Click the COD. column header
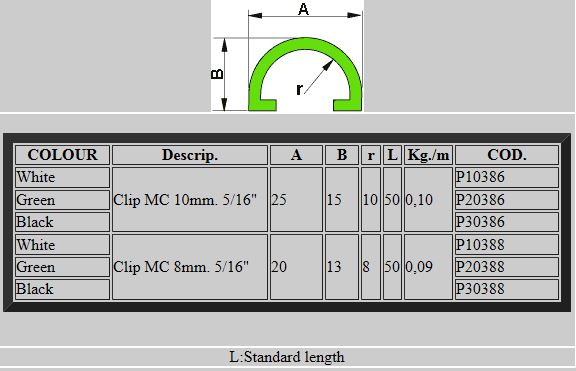576x371 pixels. (x=507, y=155)
